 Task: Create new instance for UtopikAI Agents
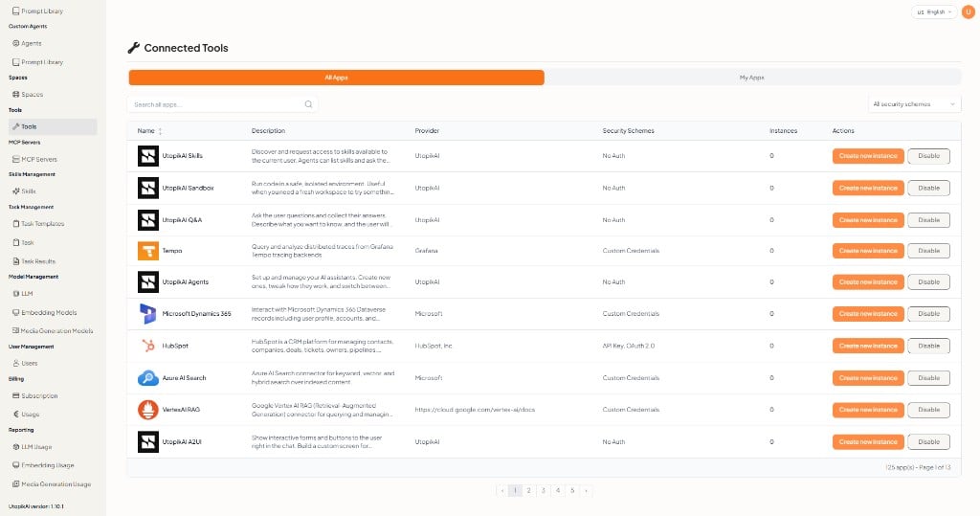coord(867,282)
